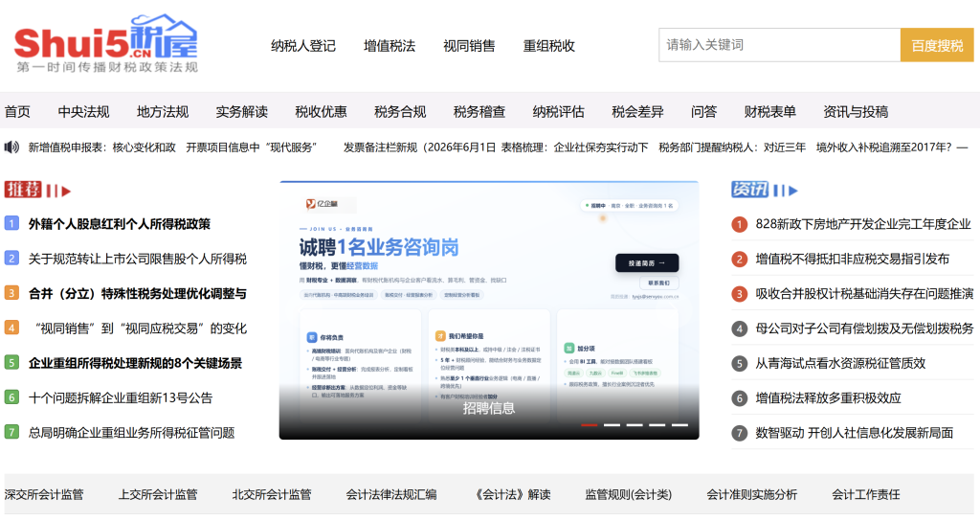
Task: Open ticker headline 新增值税申报表：核心变化和政
Action: [101, 147]
